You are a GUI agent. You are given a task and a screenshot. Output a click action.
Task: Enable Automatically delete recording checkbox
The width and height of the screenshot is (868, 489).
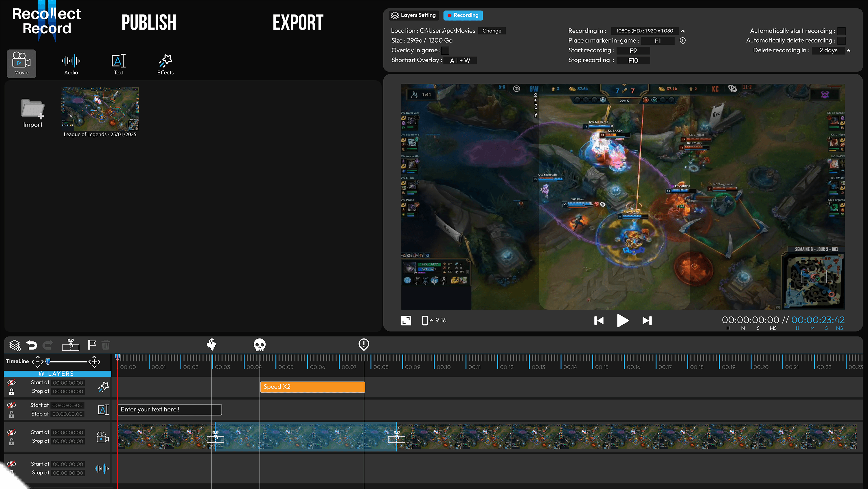841,41
